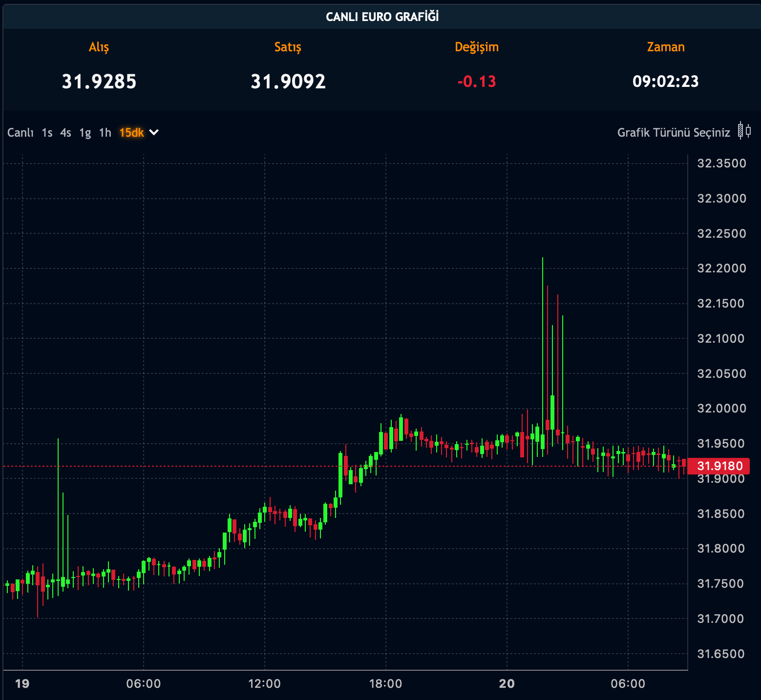Click the CANLI EURO GRAFİĞİ title
Viewport: 761px width, 700px height.
(382, 17)
